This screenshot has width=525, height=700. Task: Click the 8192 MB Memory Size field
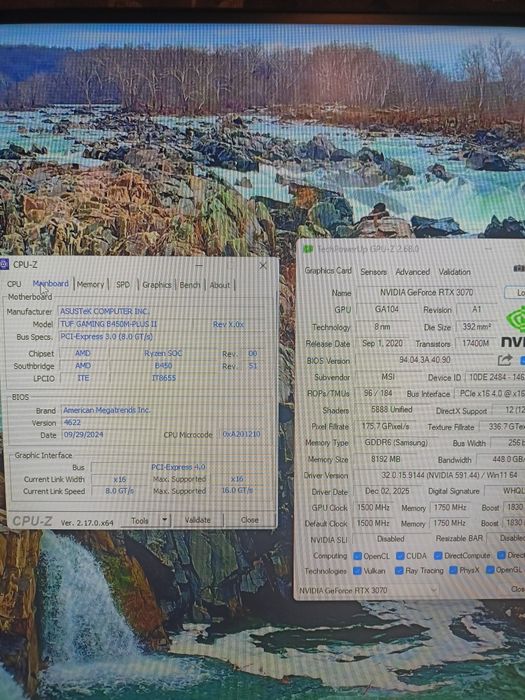click(386, 459)
